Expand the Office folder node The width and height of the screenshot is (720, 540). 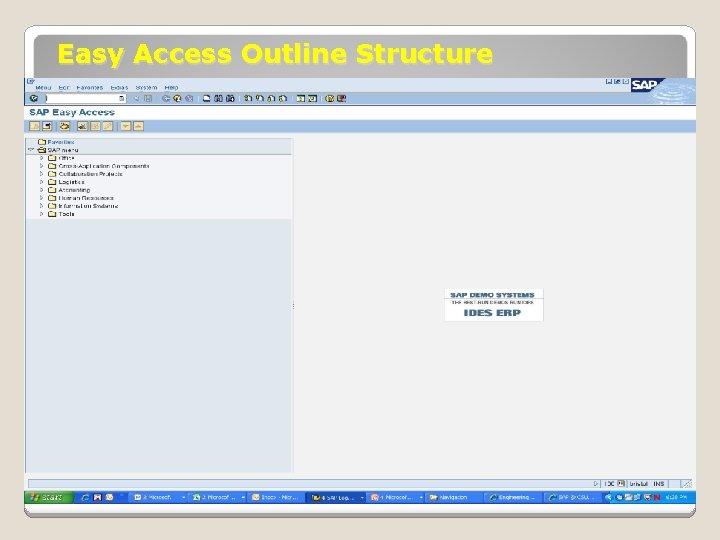(x=41, y=158)
